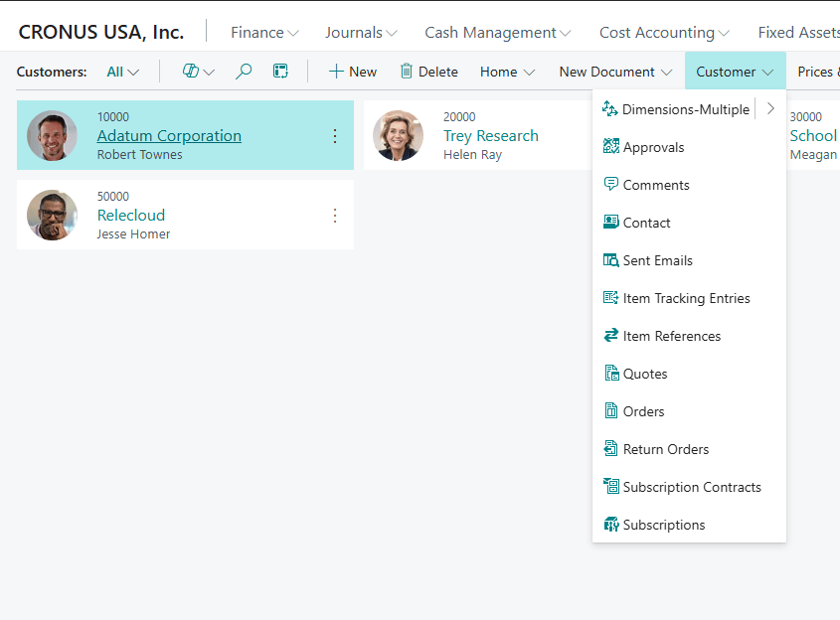Click the Sent Emails icon
This screenshot has width=840, height=620.
[611, 260]
